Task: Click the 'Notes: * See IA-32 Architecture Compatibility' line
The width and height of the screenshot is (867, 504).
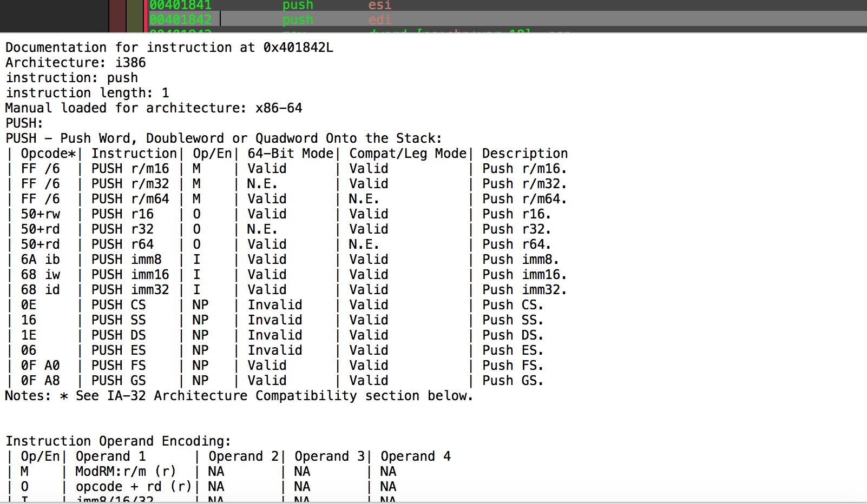Action: point(239,396)
